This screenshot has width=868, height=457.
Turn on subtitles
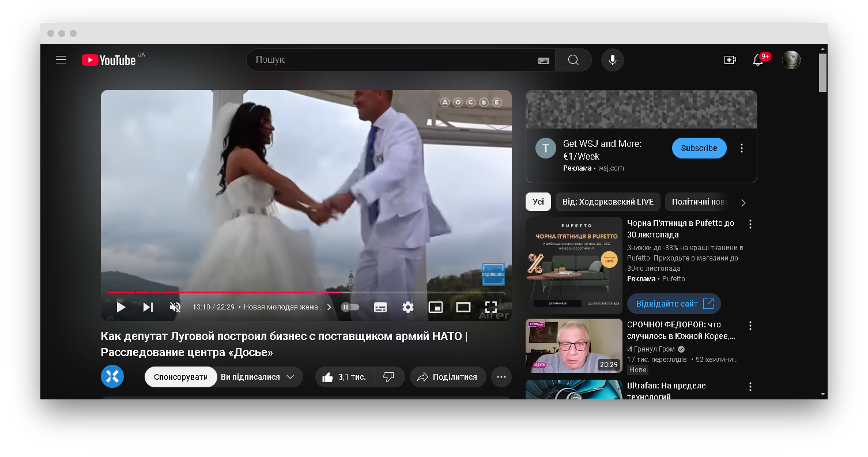[380, 307]
